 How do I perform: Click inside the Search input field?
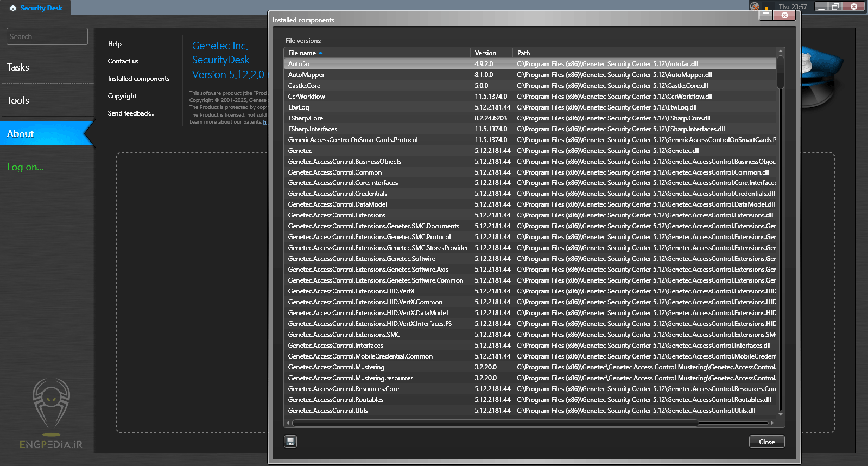pos(47,36)
